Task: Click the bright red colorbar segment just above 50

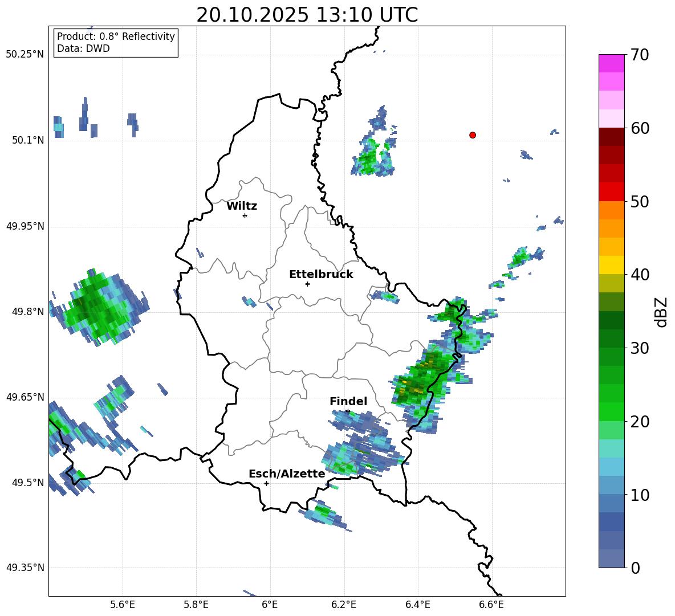Action: pos(611,192)
